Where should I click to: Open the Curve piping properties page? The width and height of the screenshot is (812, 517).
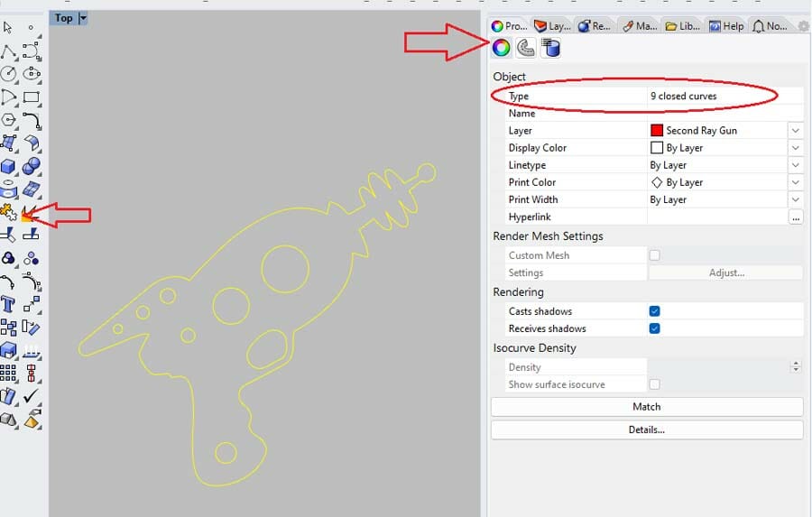click(x=526, y=48)
